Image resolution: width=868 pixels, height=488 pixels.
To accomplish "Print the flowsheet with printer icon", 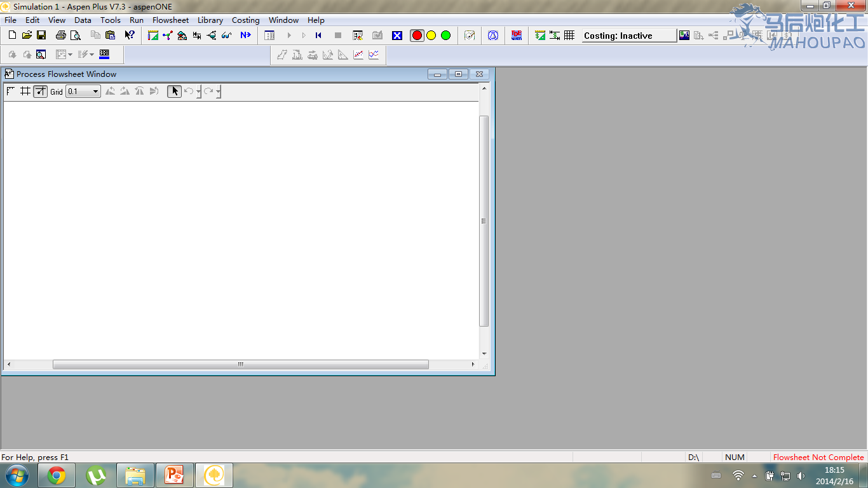I will coord(61,36).
